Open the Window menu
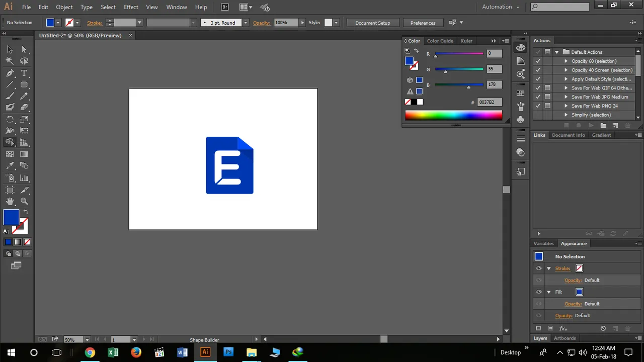The height and width of the screenshot is (362, 644). tap(177, 7)
